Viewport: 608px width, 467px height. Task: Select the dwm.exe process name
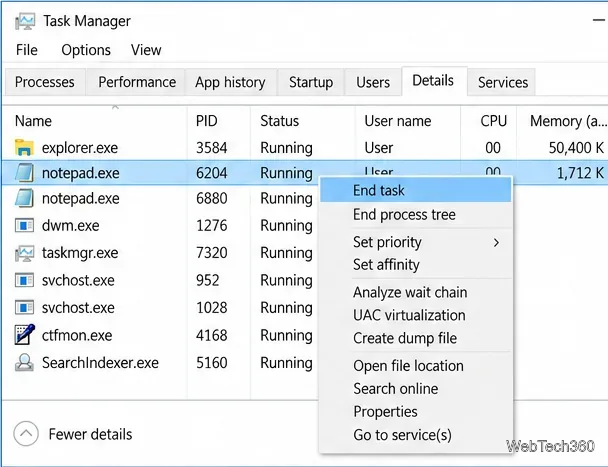[71, 225]
